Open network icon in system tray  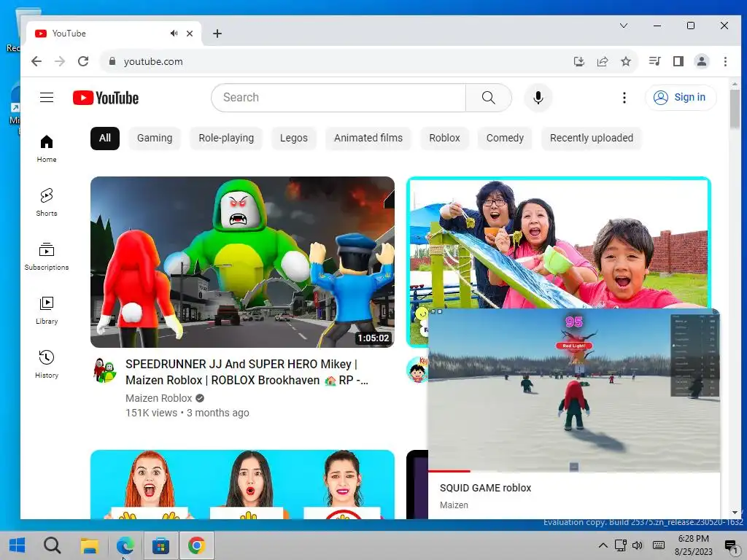(x=620, y=545)
